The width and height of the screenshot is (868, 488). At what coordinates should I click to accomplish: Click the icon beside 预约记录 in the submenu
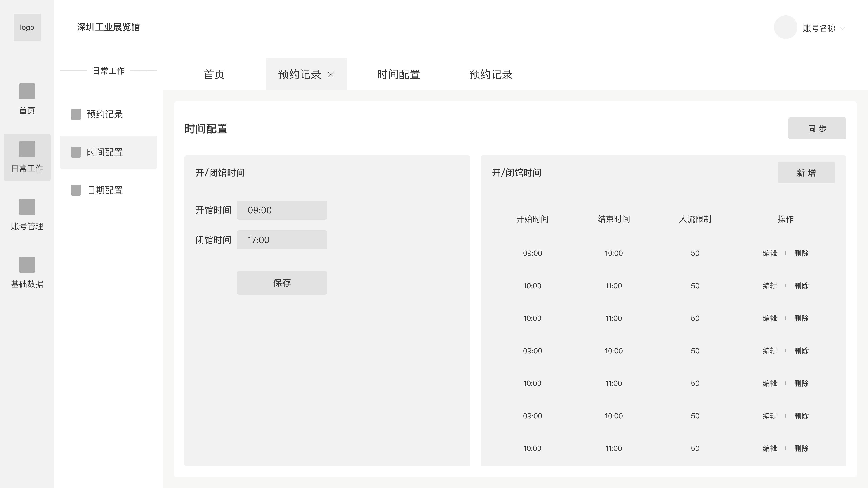[x=76, y=114]
